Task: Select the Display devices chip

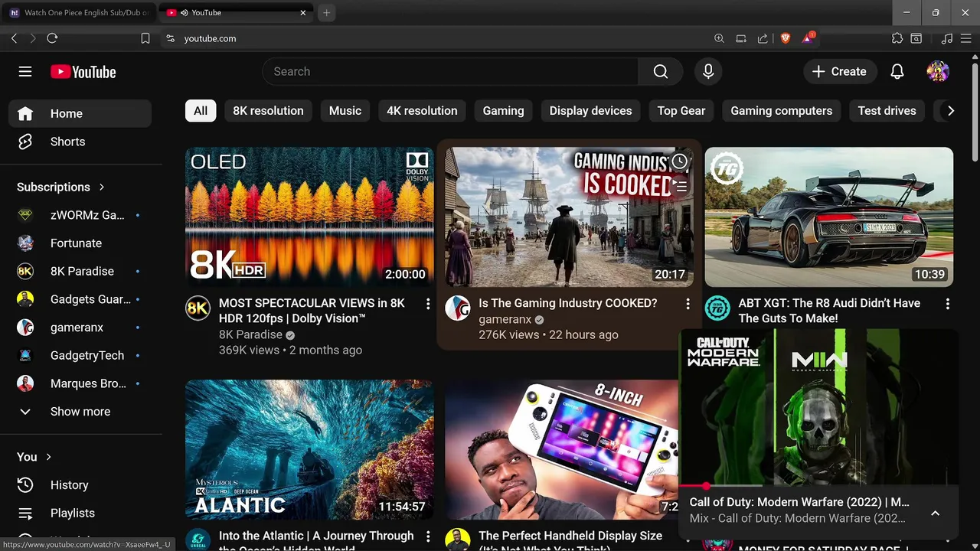Action: (x=590, y=111)
